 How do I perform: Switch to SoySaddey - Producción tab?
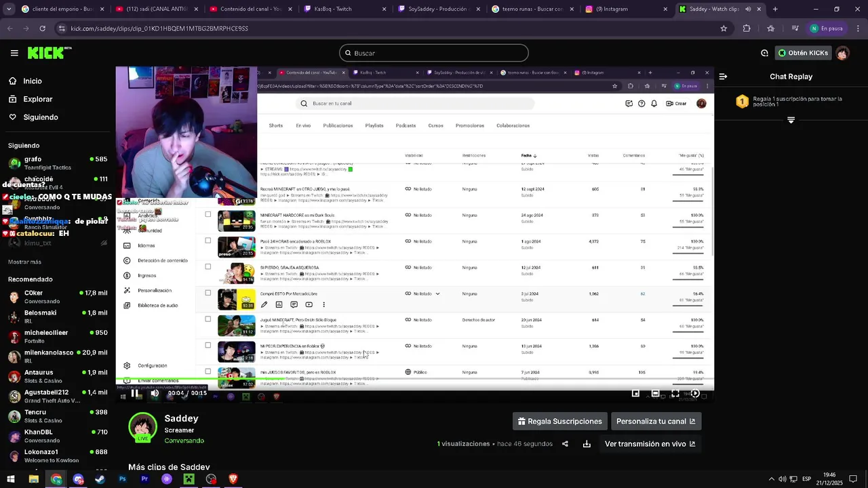click(438, 9)
